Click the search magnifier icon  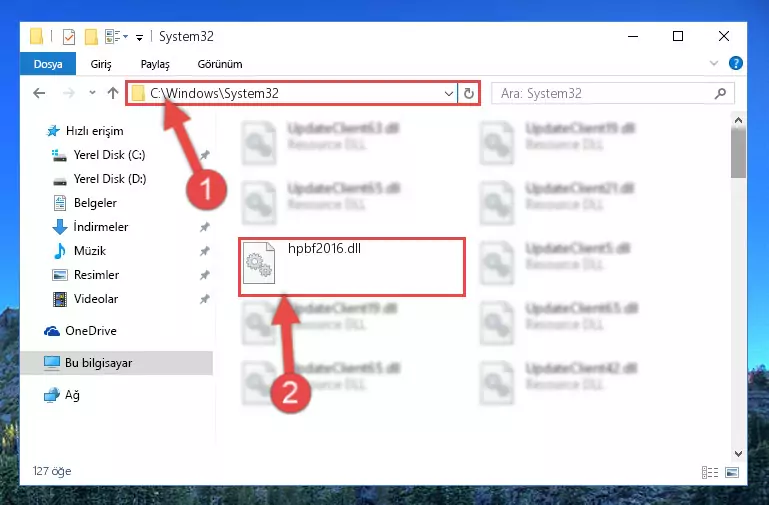coord(720,93)
